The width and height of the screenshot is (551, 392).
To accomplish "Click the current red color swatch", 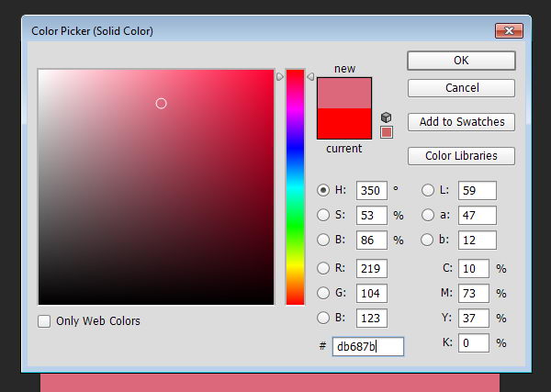I will (344, 122).
